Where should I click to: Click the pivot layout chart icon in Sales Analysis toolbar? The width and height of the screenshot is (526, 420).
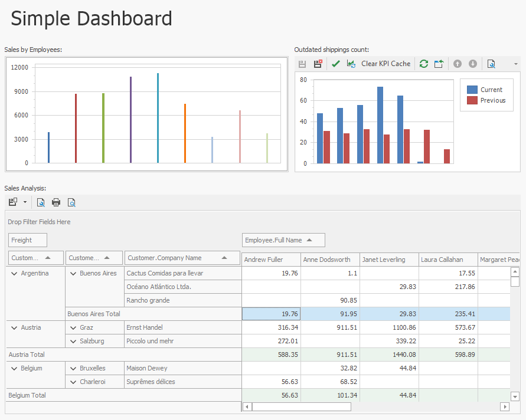click(13, 202)
